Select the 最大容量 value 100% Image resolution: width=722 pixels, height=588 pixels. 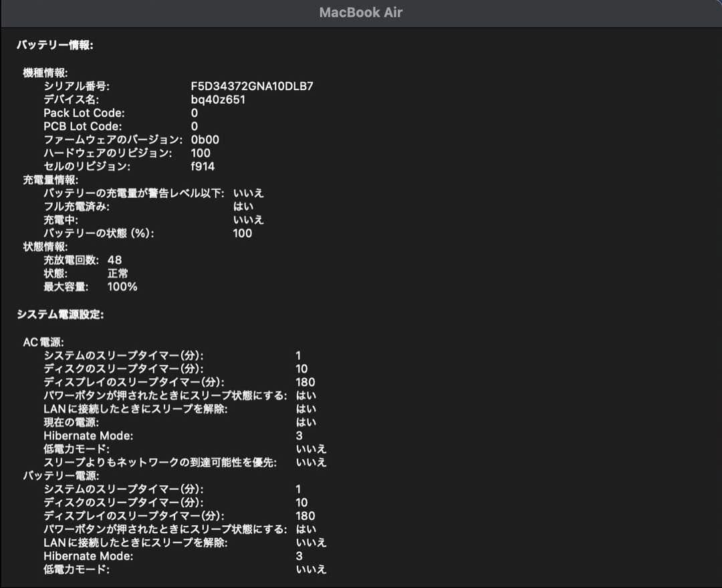[x=120, y=286]
